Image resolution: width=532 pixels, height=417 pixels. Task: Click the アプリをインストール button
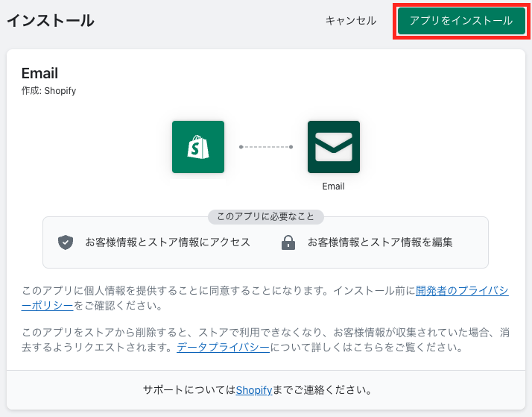coord(461,21)
